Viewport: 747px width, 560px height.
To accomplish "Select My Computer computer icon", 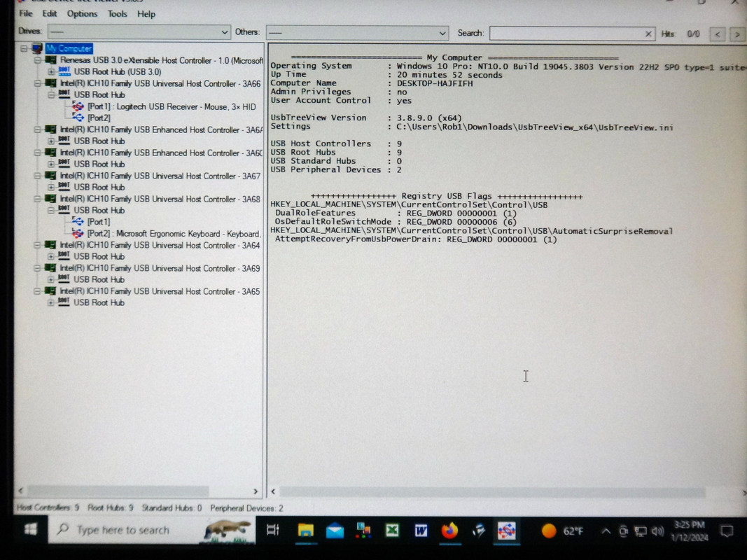I will click(36, 48).
